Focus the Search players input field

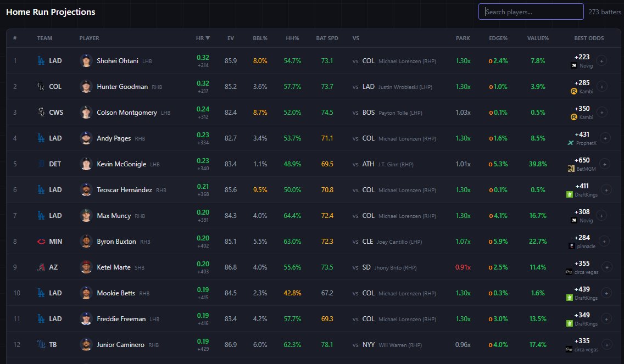pos(531,12)
